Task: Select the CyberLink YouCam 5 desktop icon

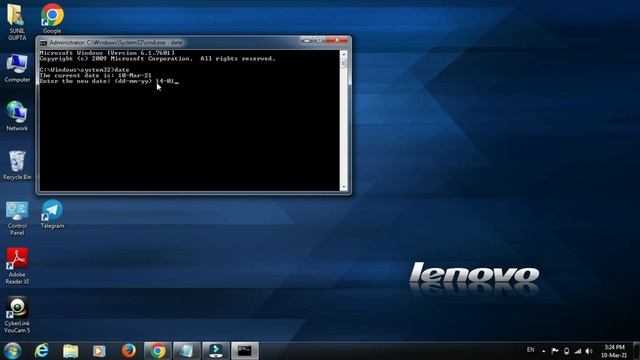Action: (17, 315)
